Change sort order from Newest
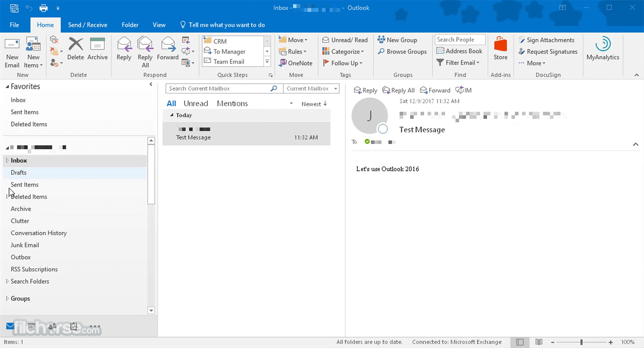 click(x=314, y=104)
